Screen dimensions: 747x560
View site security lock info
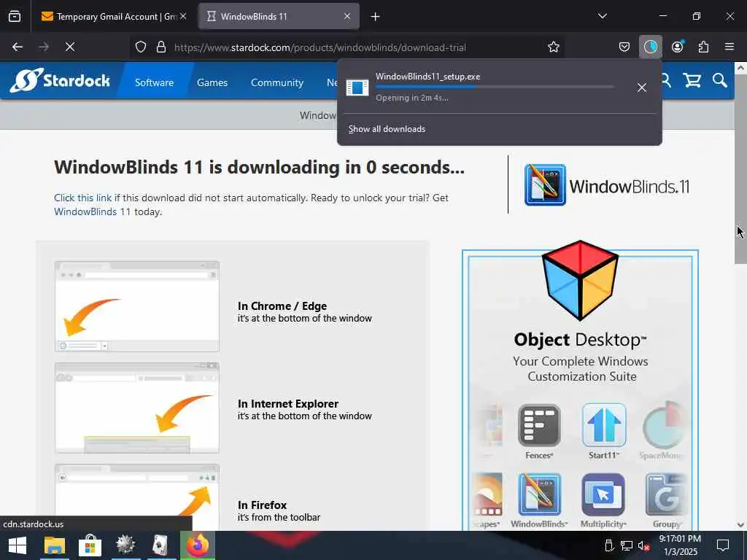point(161,47)
